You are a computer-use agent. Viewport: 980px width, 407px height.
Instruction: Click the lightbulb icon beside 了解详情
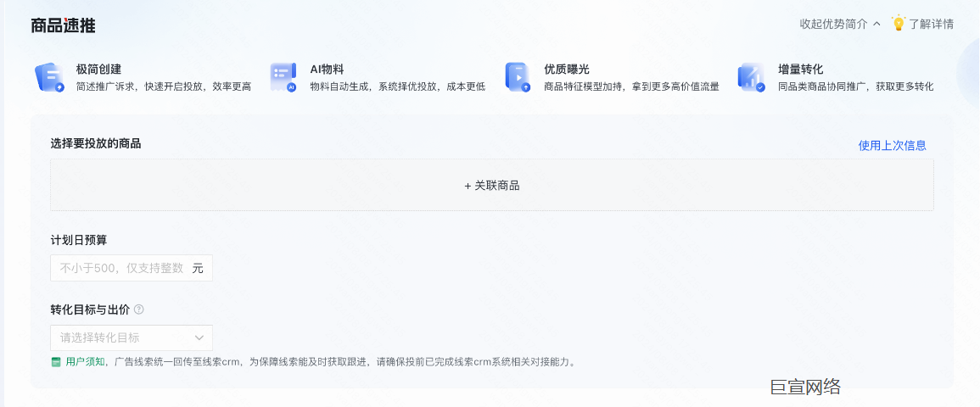[x=899, y=24]
